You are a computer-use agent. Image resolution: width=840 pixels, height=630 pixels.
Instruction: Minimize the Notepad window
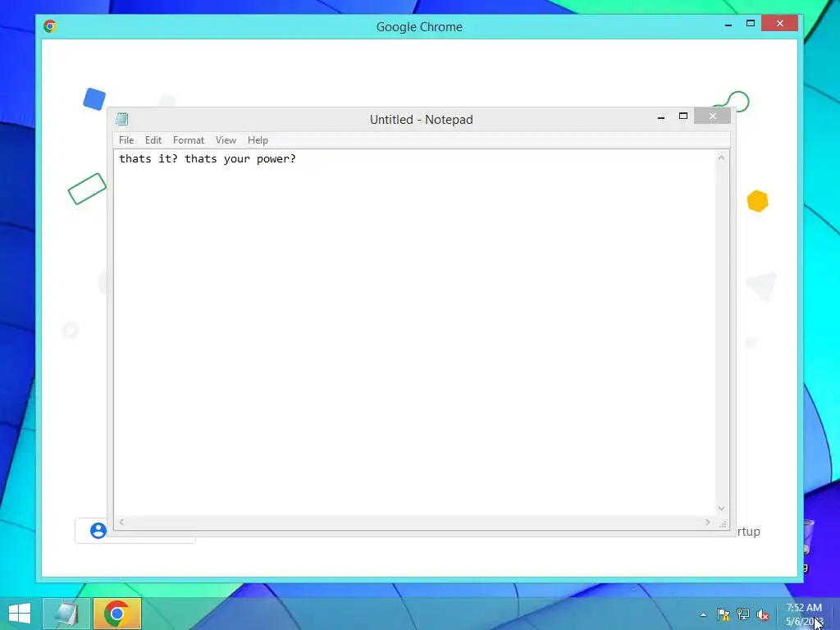(661, 116)
